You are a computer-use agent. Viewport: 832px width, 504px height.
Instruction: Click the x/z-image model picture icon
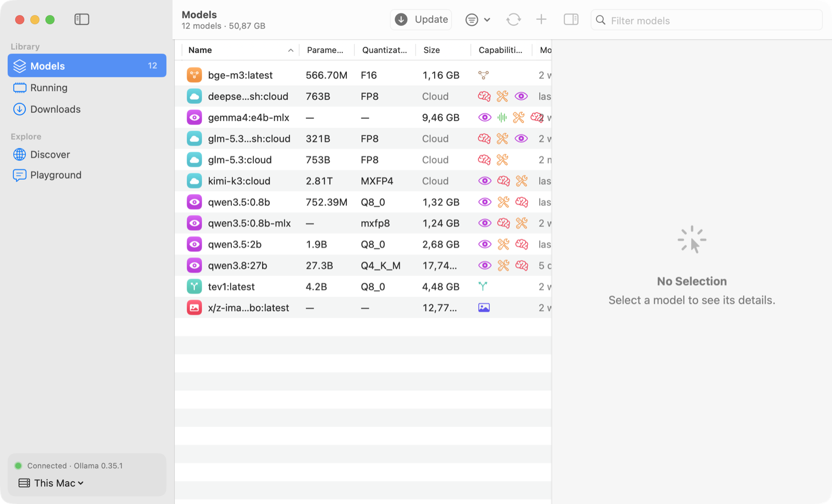tap(194, 308)
